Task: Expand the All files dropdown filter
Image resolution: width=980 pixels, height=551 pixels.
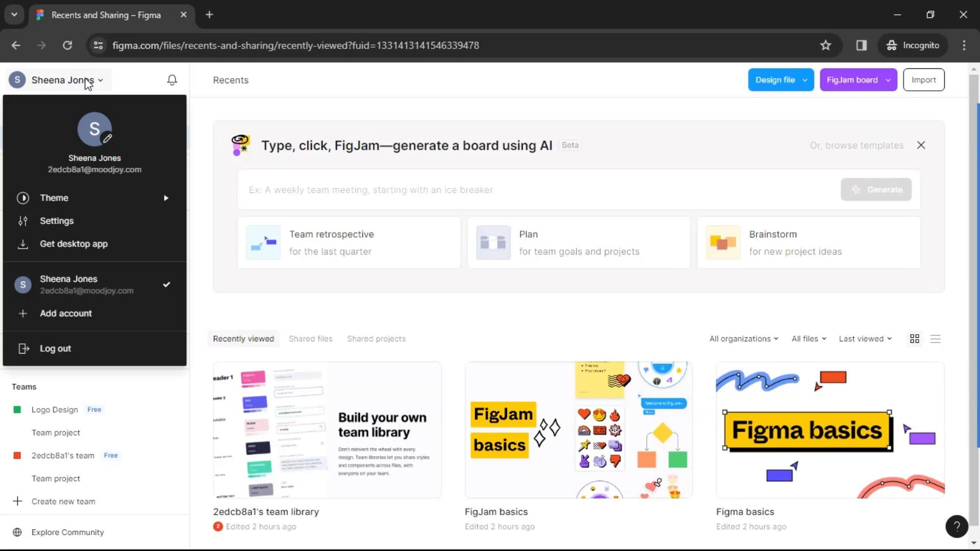Action: click(x=808, y=338)
